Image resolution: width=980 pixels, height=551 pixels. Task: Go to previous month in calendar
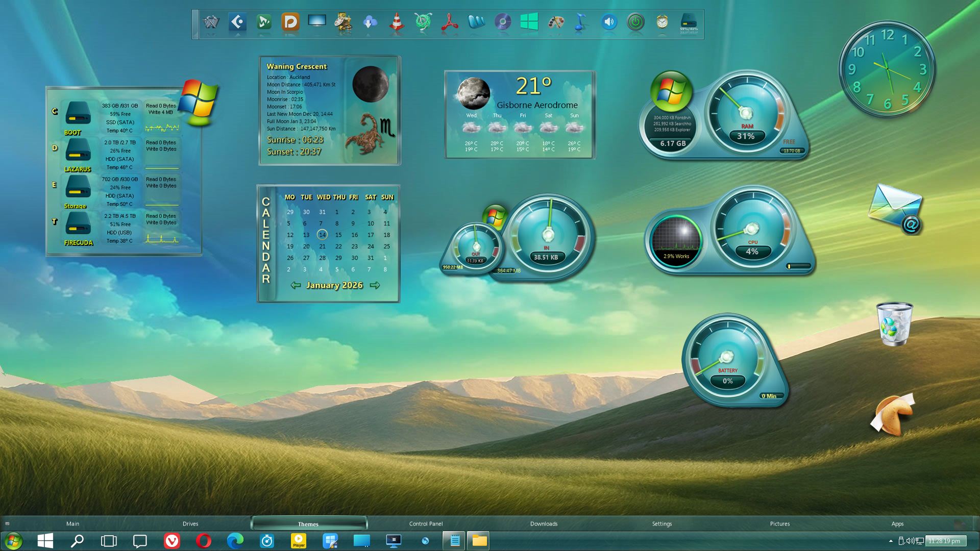tap(296, 285)
